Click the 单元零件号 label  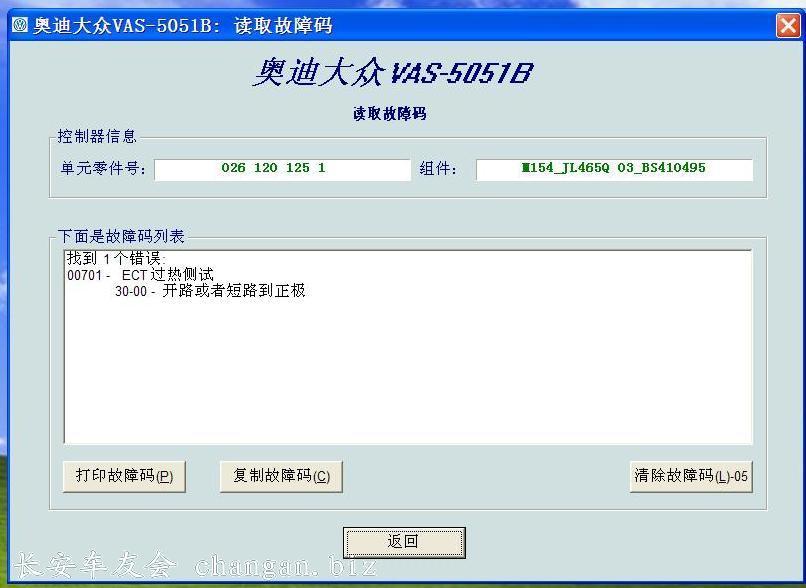pos(103,169)
